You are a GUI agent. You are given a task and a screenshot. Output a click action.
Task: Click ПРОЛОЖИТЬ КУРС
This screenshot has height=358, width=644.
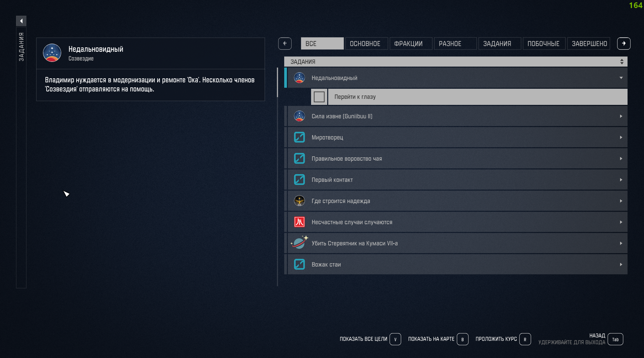pyautogui.click(x=496, y=339)
